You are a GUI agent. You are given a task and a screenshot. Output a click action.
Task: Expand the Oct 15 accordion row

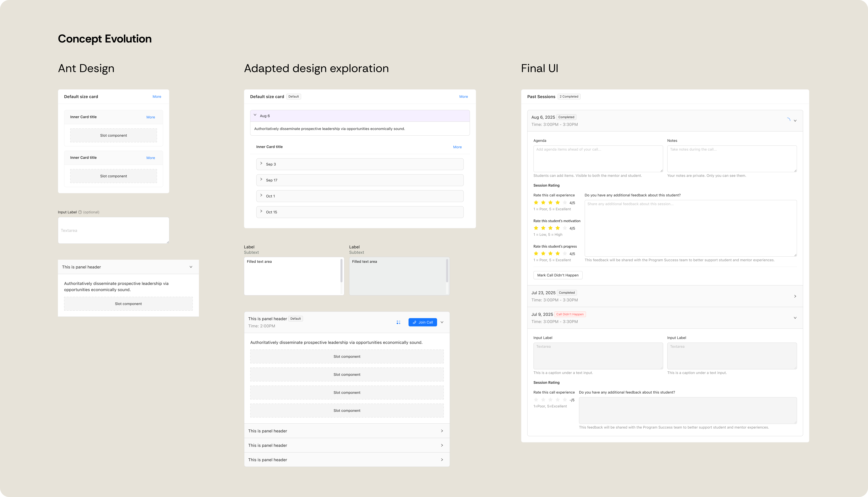[x=360, y=212]
